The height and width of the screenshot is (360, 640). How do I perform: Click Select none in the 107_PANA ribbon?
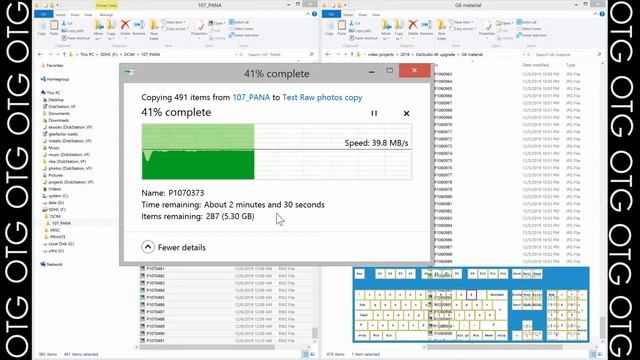pyautogui.click(x=241, y=29)
